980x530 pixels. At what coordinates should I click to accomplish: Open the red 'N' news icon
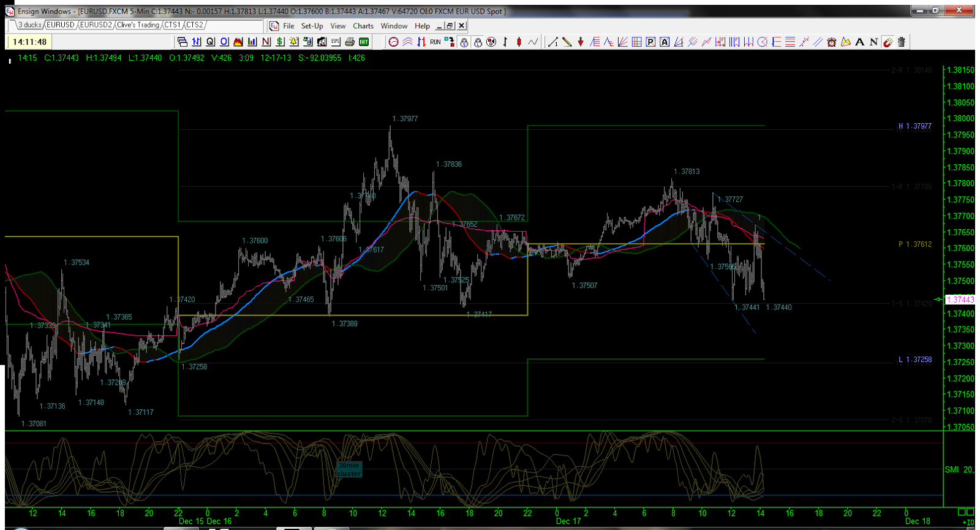(266, 42)
